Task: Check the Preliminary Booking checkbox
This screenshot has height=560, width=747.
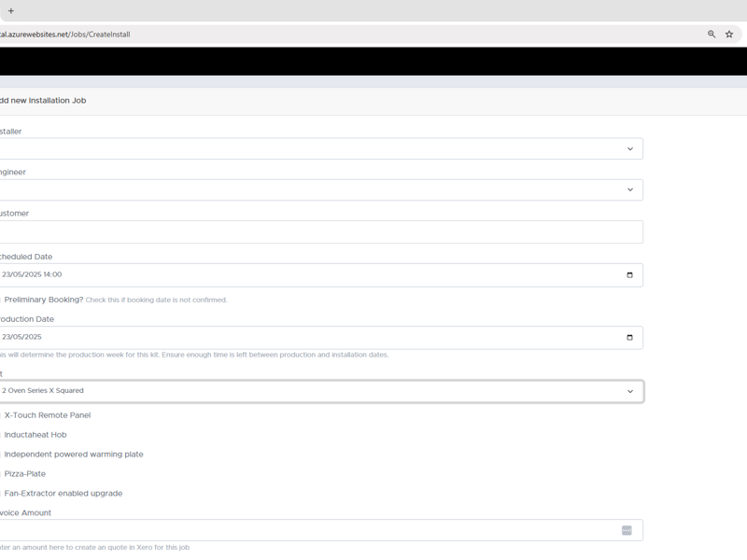Action: click(1, 299)
